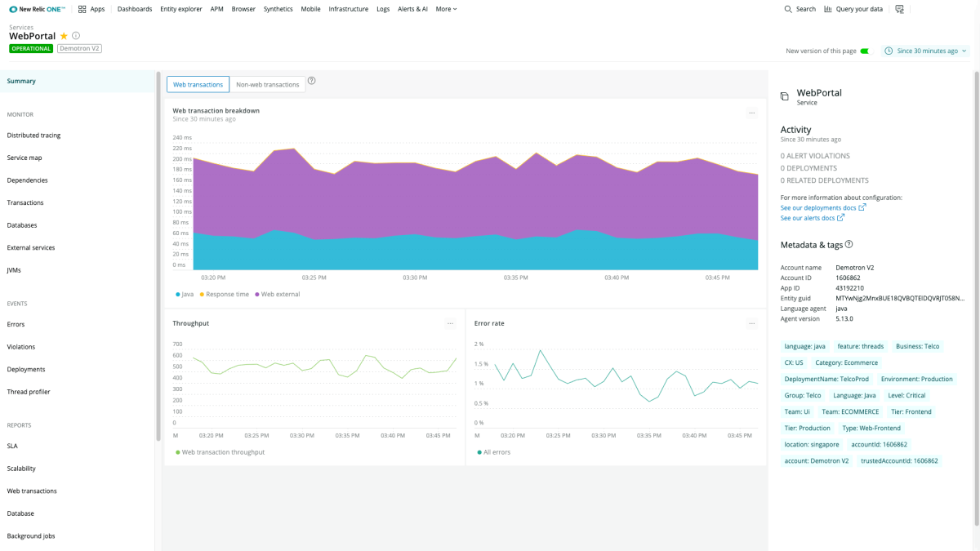Open the Query your data chart icon
The height and width of the screenshot is (551, 980).
[828, 9]
